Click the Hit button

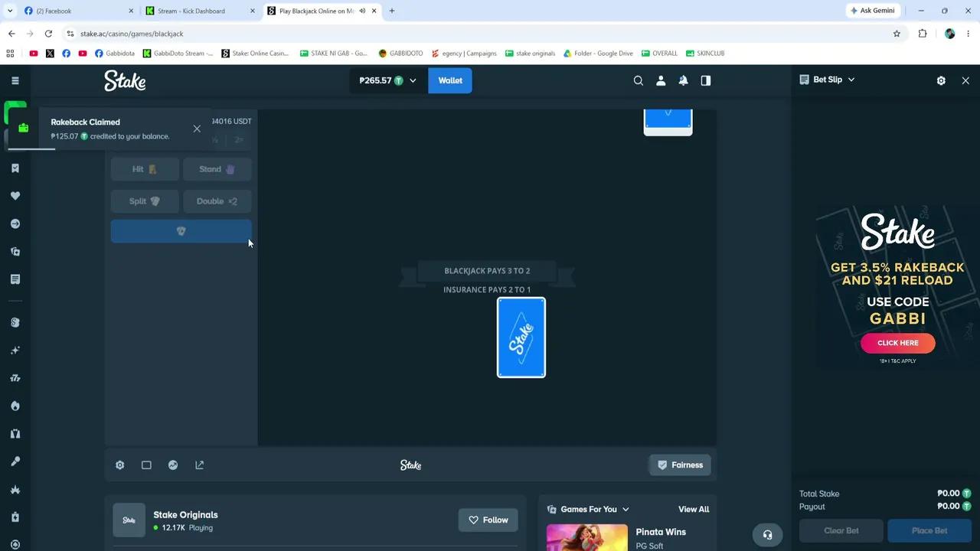tap(145, 169)
